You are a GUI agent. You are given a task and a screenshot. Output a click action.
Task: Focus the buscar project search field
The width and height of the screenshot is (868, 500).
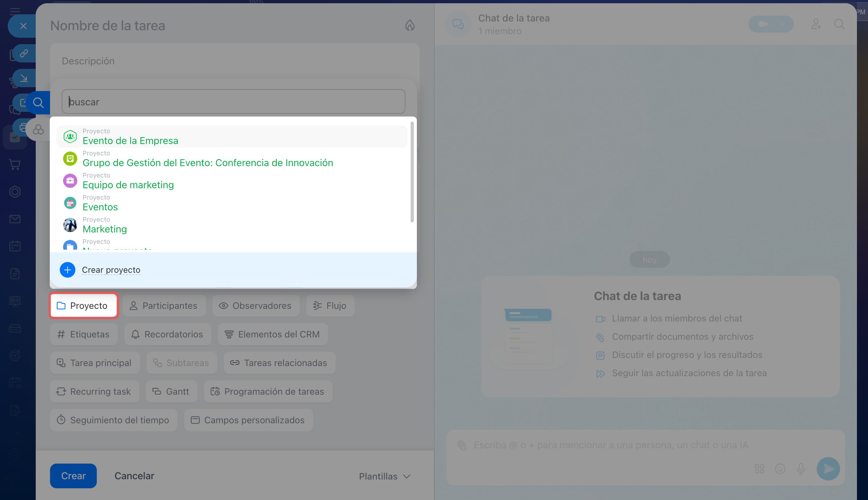pos(233,102)
